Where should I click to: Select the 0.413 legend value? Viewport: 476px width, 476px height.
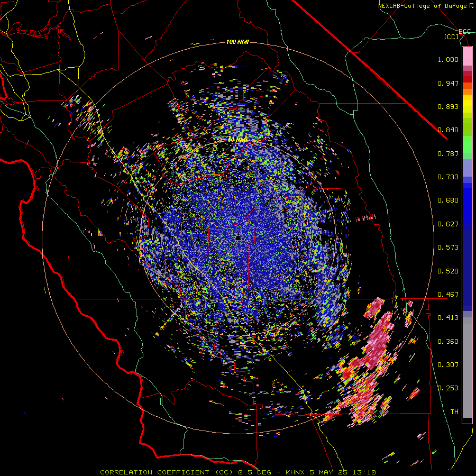(x=448, y=318)
